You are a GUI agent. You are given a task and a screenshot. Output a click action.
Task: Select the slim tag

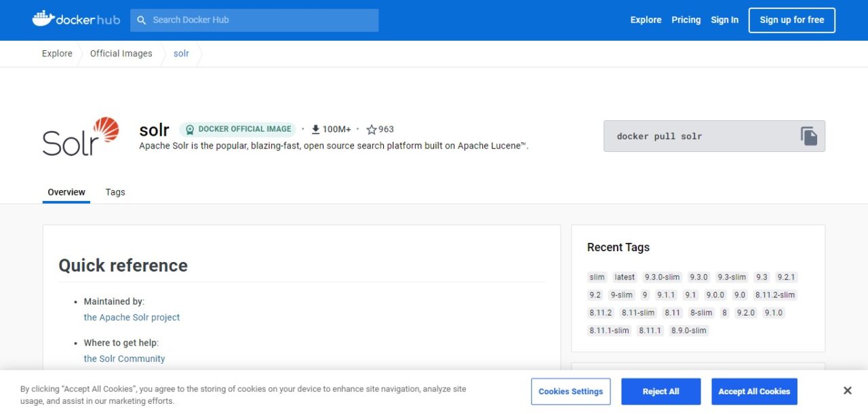pyautogui.click(x=597, y=277)
